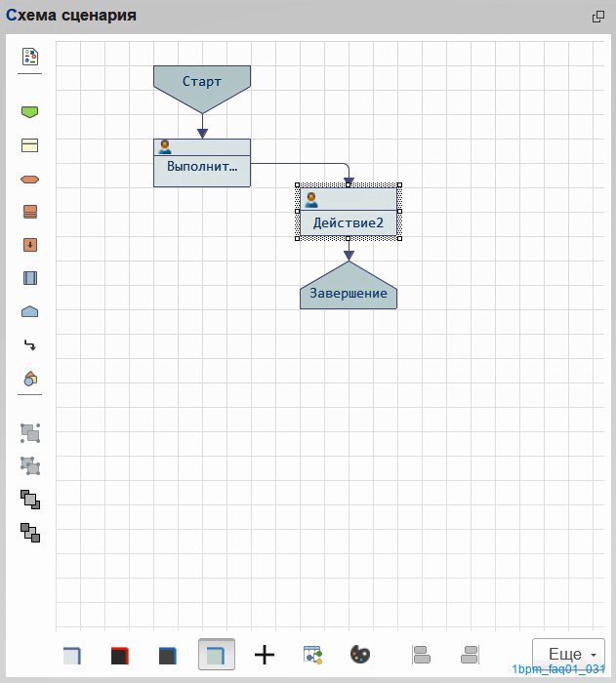Click the person icon in Выполнит… block
The height and width of the screenshot is (683, 616).
[x=165, y=147]
